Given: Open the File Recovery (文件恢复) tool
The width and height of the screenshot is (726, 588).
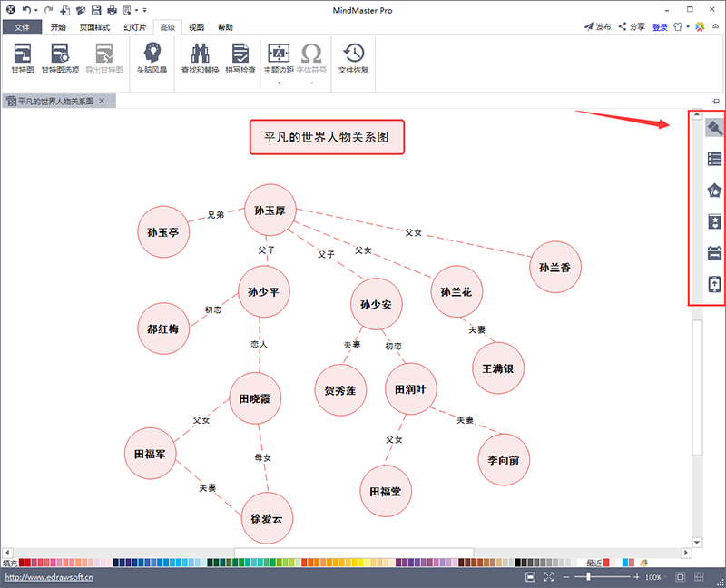Looking at the screenshot, I should [353, 58].
